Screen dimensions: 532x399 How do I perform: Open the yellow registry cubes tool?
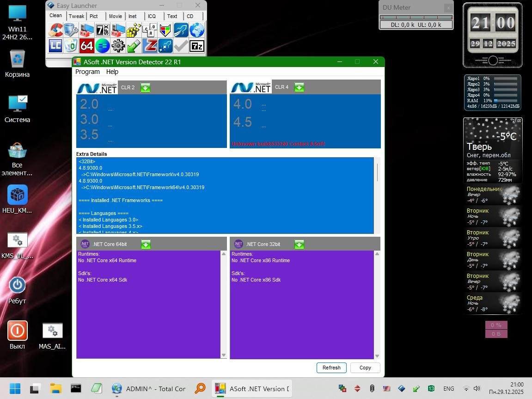tap(134, 30)
